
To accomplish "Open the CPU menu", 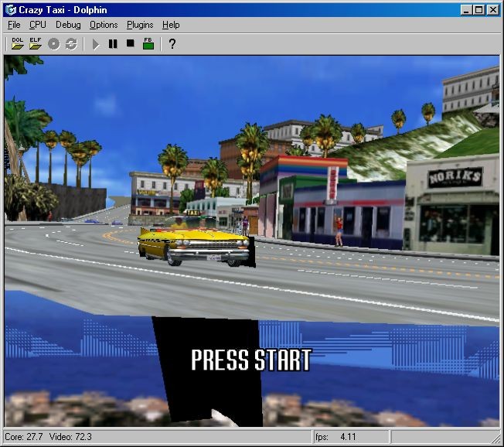I will (38, 25).
